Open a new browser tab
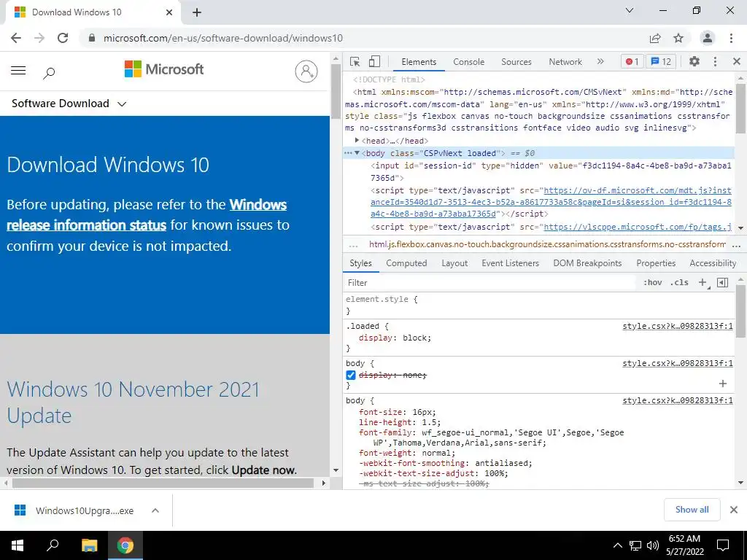The width and height of the screenshot is (747, 560). [x=197, y=13]
